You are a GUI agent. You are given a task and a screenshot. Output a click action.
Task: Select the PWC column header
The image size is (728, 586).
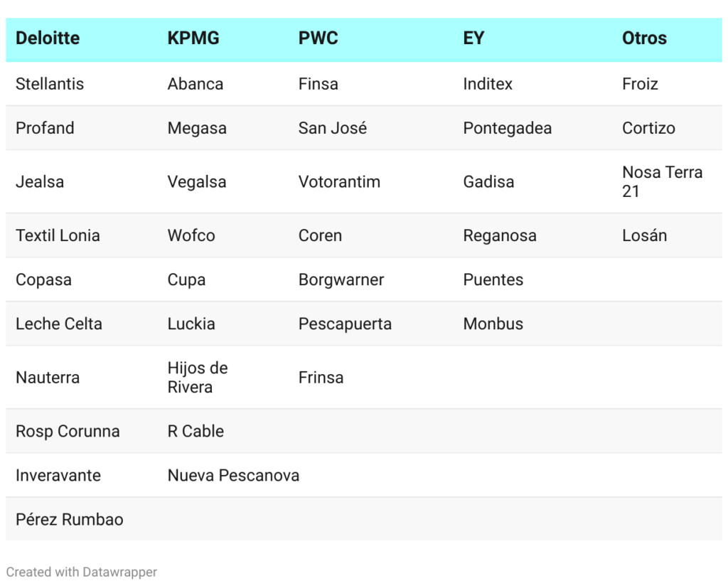pos(318,38)
